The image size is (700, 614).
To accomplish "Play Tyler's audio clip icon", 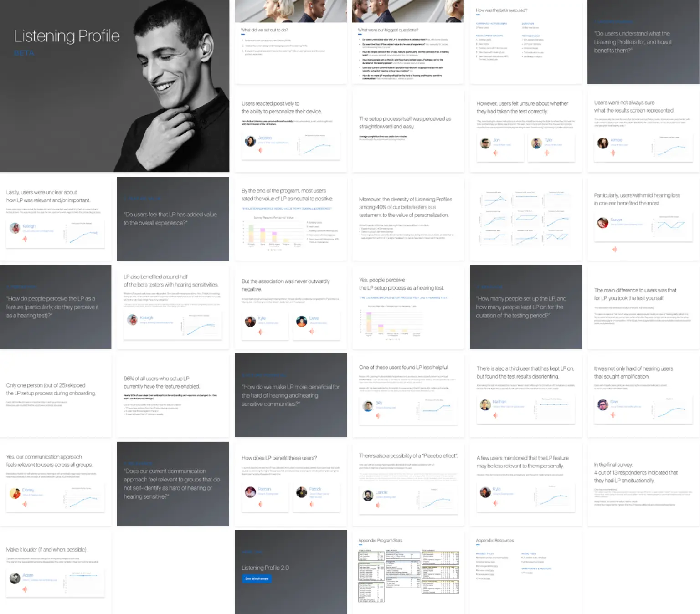I will click(x=546, y=153).
